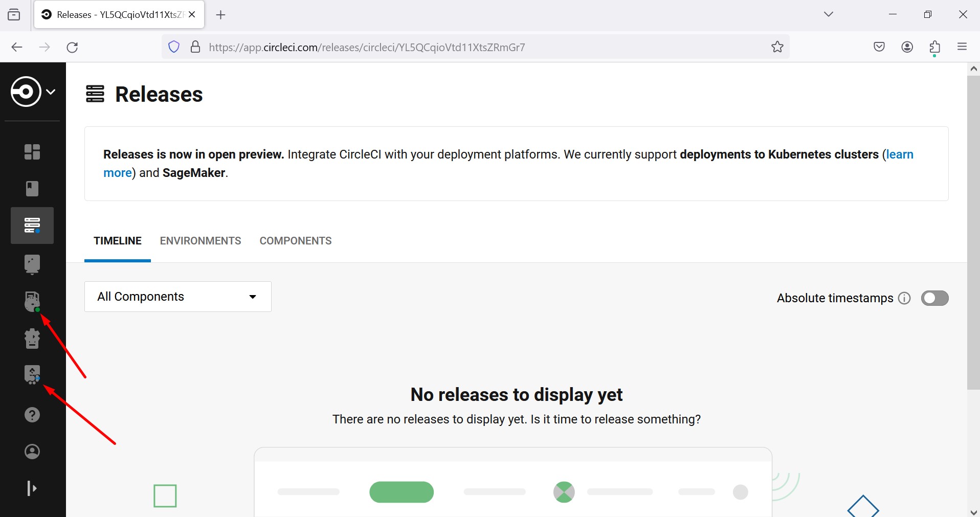
Task: Open the Dashboard icon in sidebar
Action: [x=32, y=152]
